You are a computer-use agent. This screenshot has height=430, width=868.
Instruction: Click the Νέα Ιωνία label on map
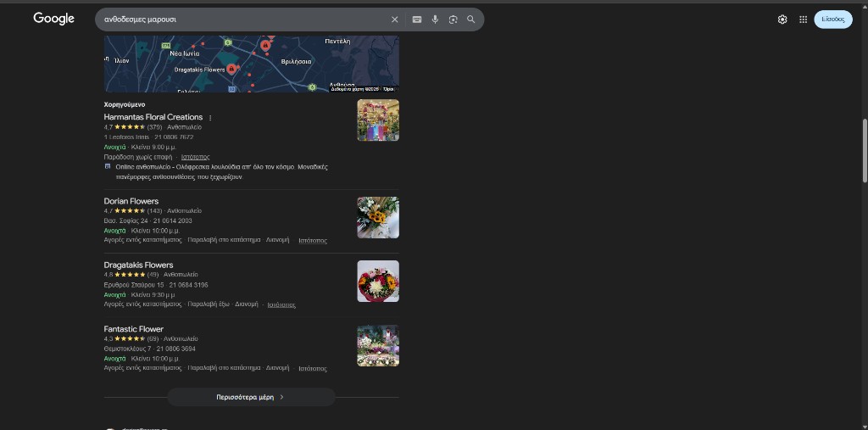[184, 53]
